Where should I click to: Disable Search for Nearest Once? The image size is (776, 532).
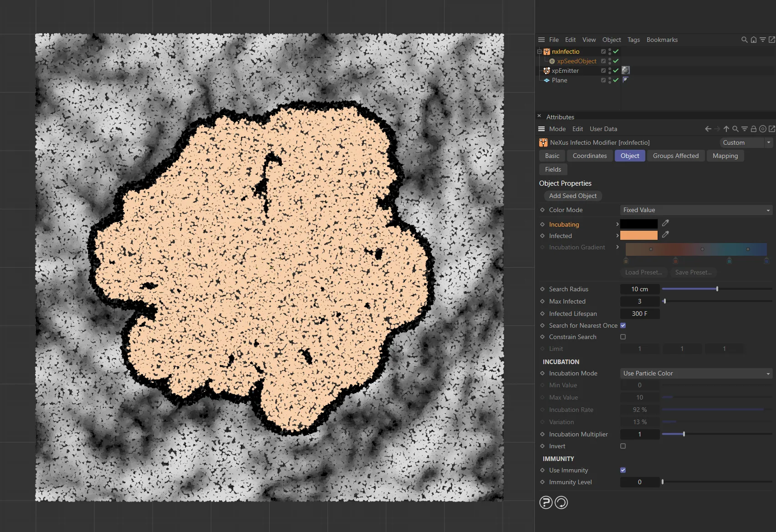click(623, 325)
